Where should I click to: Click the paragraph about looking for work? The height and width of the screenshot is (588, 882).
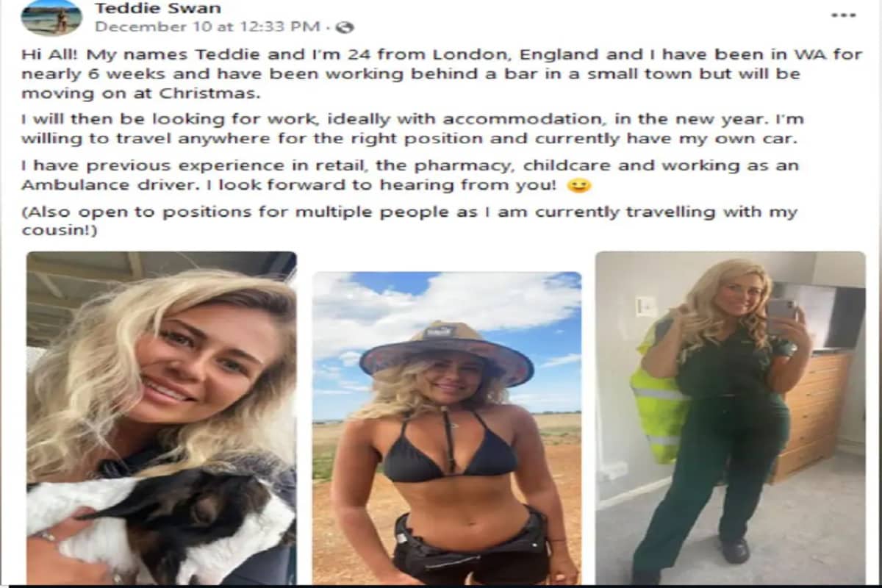412,129
